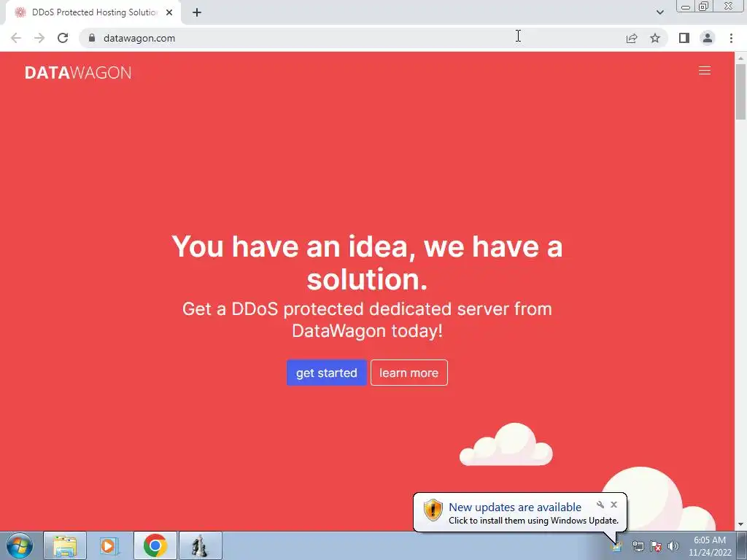The width and height of the screenshot is (747, 560).
Task: Reload the current page
Action: point(63,38)
